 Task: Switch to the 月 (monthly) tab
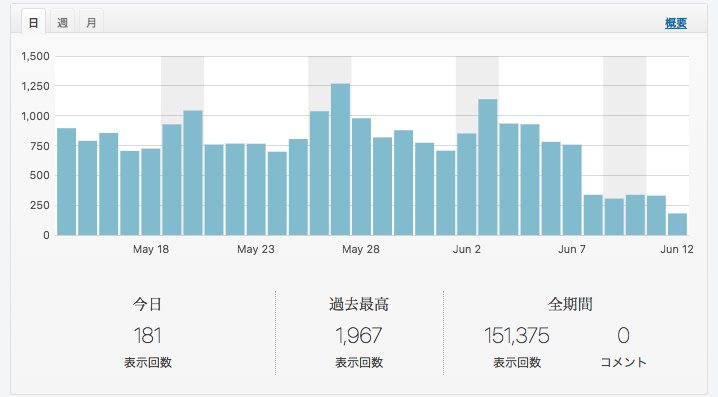point(91,22)
